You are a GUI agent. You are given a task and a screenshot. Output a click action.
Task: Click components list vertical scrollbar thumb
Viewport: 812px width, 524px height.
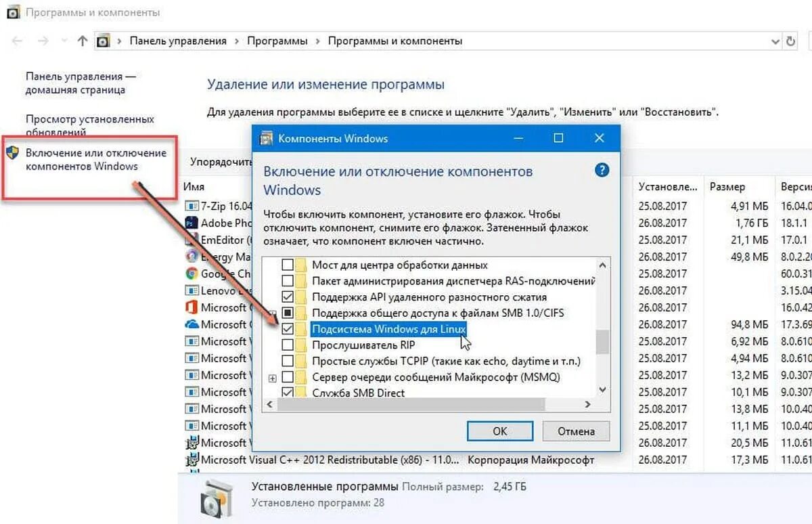click(x=602, y=341)
